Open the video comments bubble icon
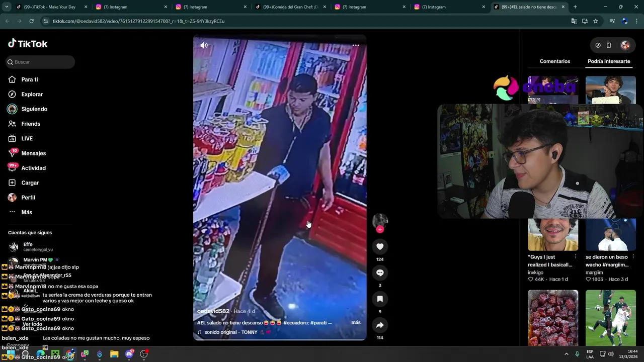 coord(380,273)
